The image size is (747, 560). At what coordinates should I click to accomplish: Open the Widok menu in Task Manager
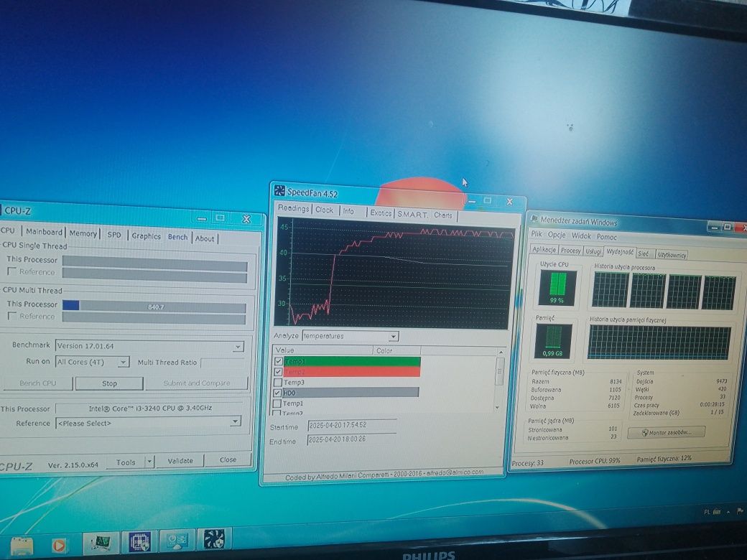(581, 235)
